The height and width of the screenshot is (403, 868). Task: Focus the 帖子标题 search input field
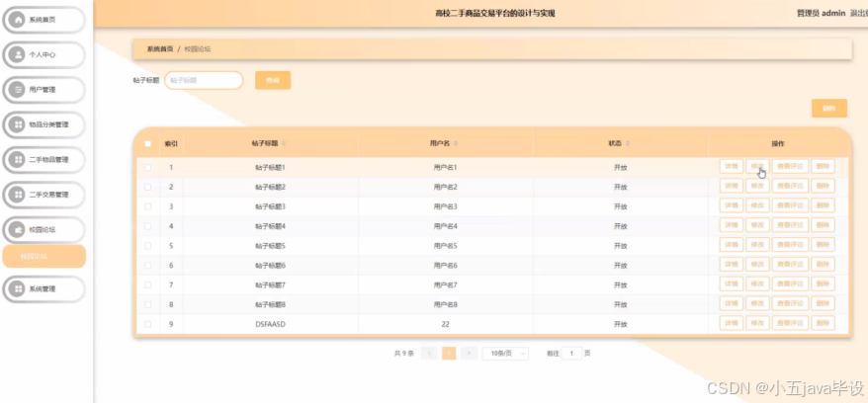(x=204, y=80)
